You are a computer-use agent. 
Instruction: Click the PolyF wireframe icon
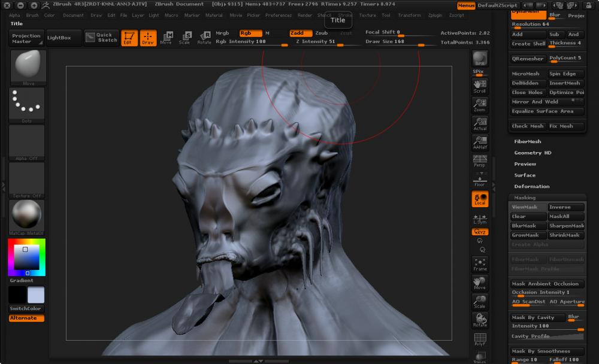click(480, 340)
